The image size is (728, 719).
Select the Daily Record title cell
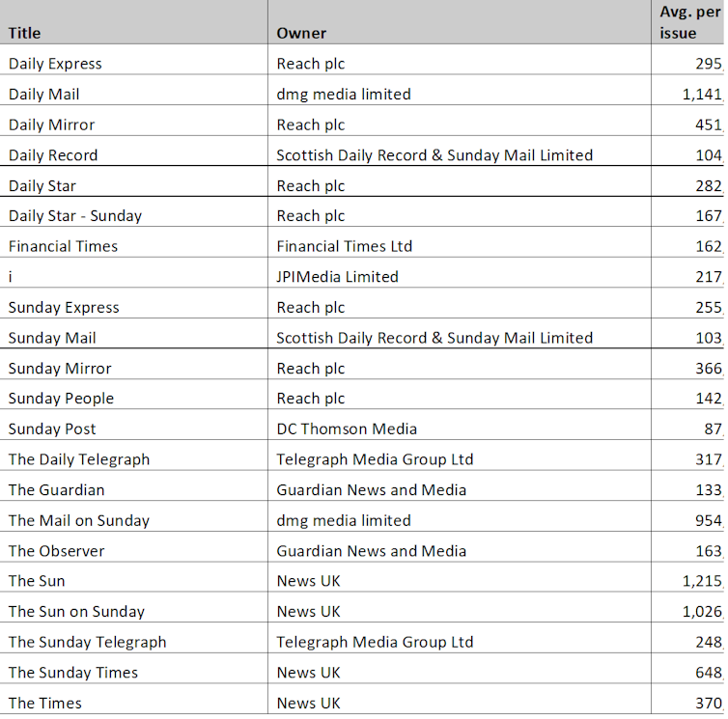coord(53,155)
